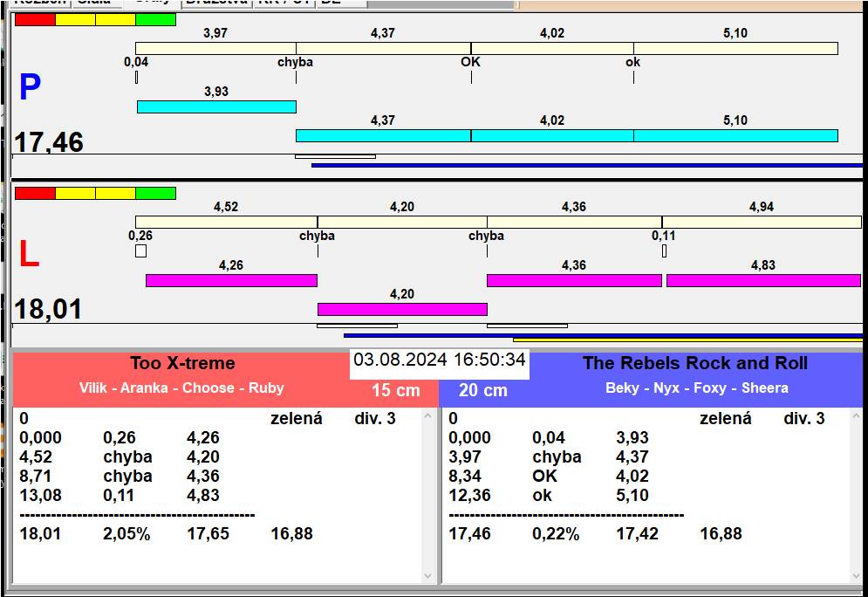The image size is (868, 597).
Task: Click the small box under 0,26 in lane L
Action: point(141,250)
